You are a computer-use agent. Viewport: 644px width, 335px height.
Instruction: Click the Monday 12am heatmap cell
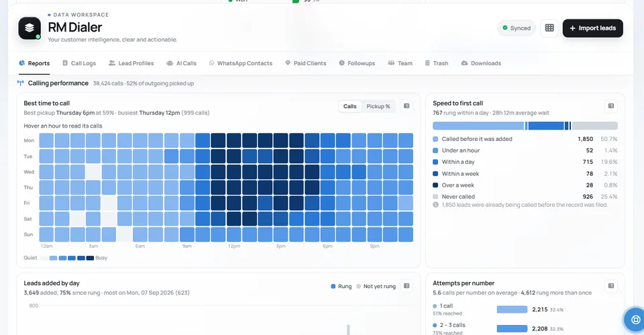coord(46,140)
